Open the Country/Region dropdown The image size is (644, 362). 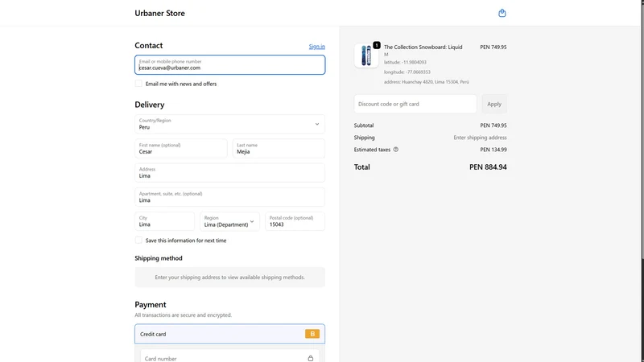(x=229, y=124)
